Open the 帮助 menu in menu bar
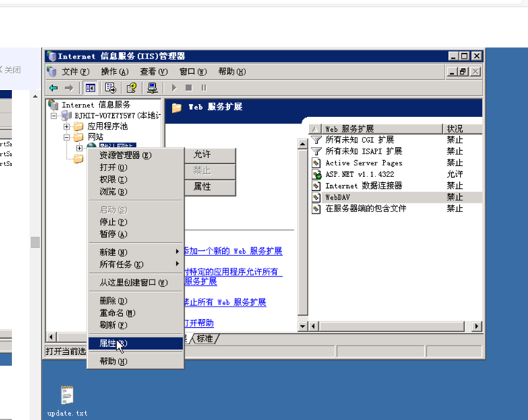 [x=232, y=72]
